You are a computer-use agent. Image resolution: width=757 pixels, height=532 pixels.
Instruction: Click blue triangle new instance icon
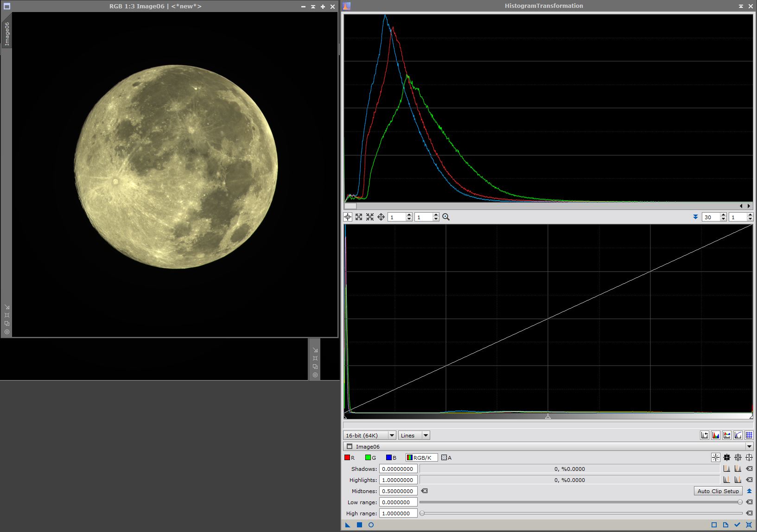(348, 525)
